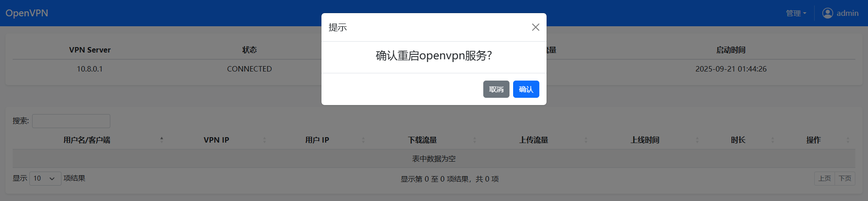The image size is (868, 201).
Task: Click sort arrows in 时长 column
Action: point(773,140)
